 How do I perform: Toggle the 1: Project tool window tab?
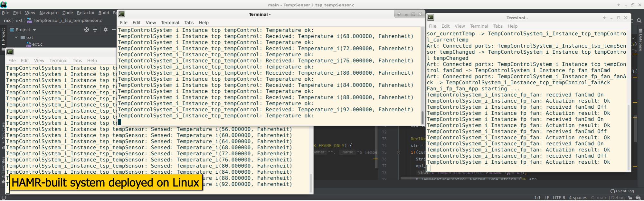(x=3, y=36)
